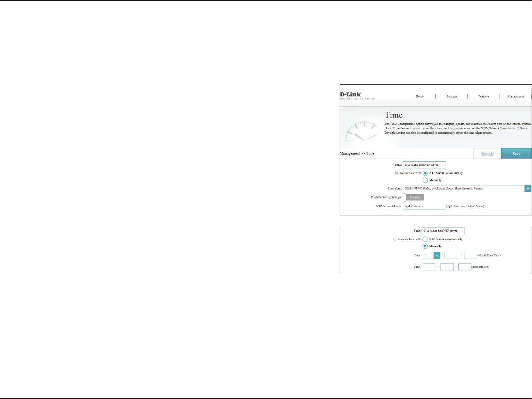
Task: Select Manually radio above the Date row
Action: [425, 246]
